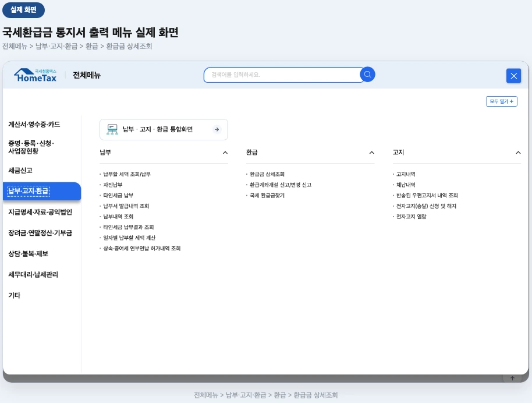Open 자진납부 link
The width and height of the screenshot is (532, 403).
113,185
